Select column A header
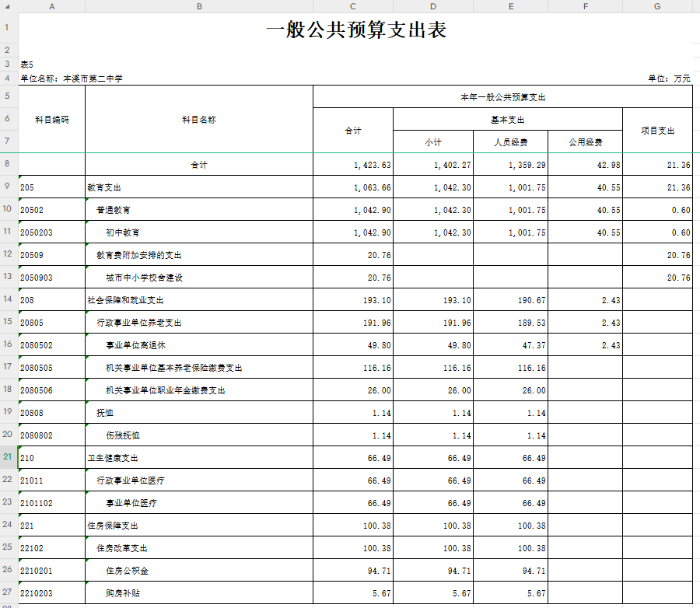700x608 pixels. click(52, 6)
